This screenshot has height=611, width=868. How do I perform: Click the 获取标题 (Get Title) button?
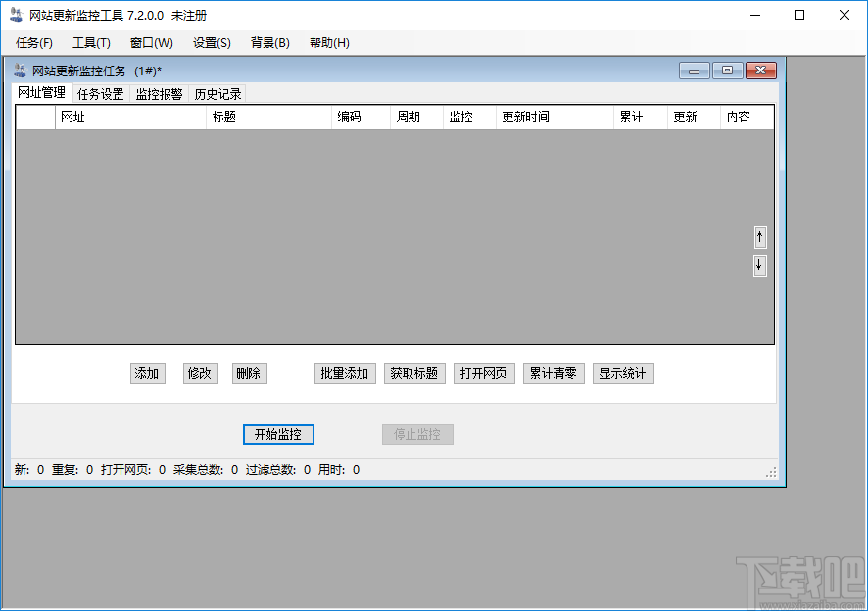pyautogui.click(x=413, y=373)
